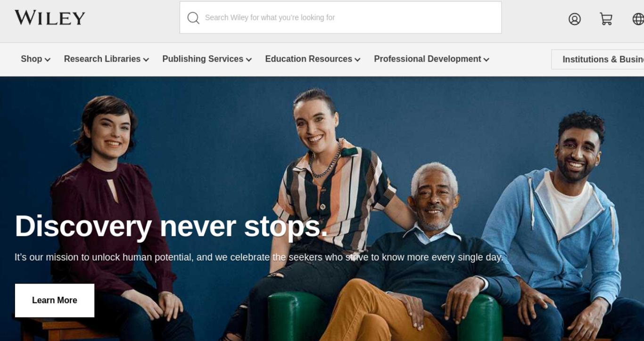Focus the Search Wiley input field
This screenshot has width=644, height=341.
340,17
